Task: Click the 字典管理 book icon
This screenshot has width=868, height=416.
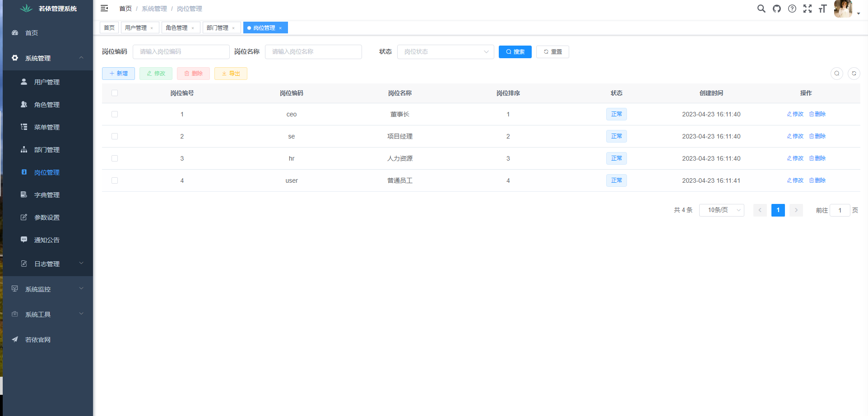Action: 24,194
